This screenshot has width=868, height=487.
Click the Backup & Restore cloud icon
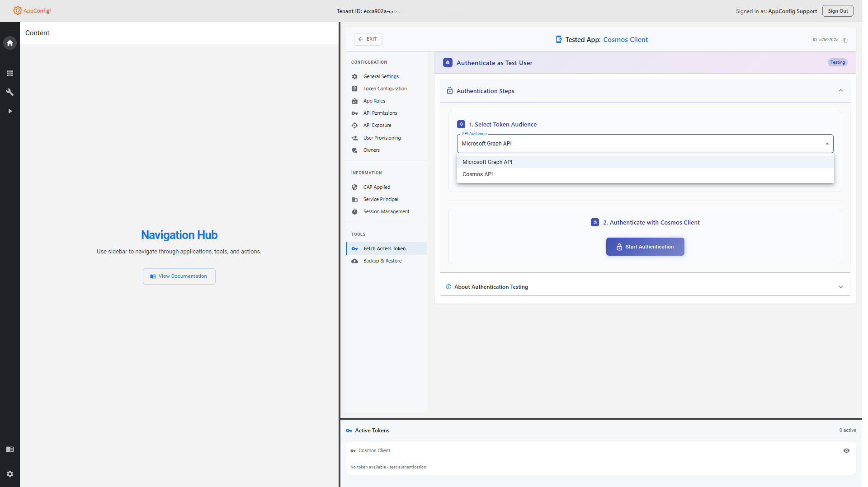[355, 261]
